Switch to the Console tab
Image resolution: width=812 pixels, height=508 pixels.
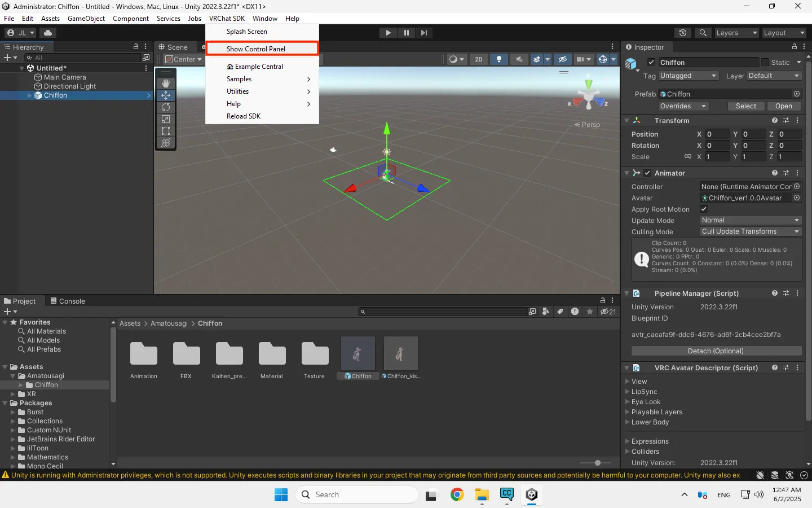[68, 301]
